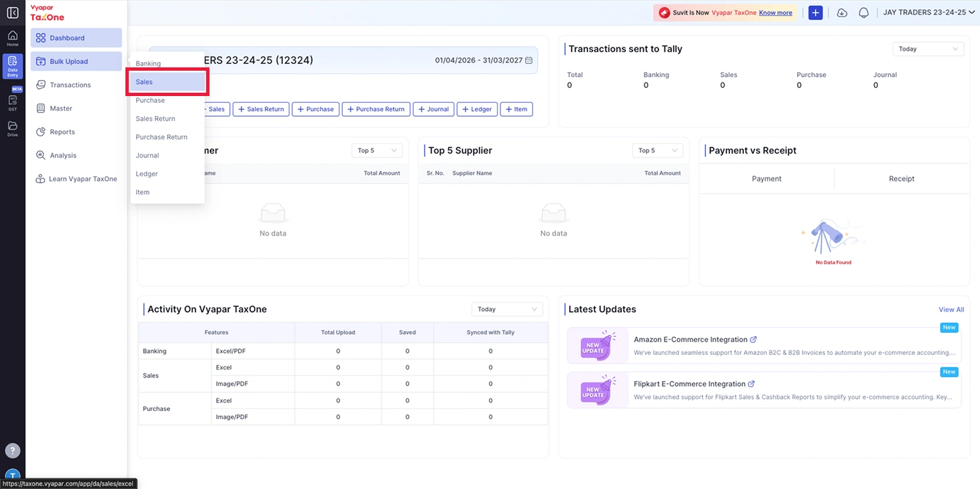Viewport: 980px width, 489px height.
Task: Open the Flipkart E-Commerce Integration external link icon
Action: tap(751, 384)
